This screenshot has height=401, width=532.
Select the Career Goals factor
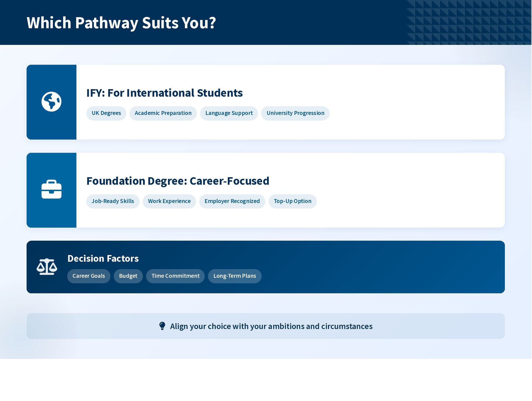click(x=89, y=276)
